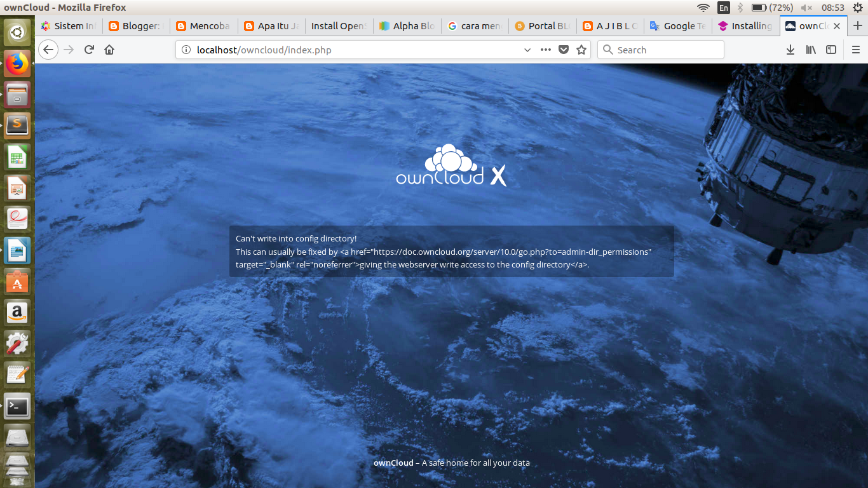The width and height of the screenshot is (868, 488).
Task: Launch Firefox from the dock
Action: click(x=17, y=64)
